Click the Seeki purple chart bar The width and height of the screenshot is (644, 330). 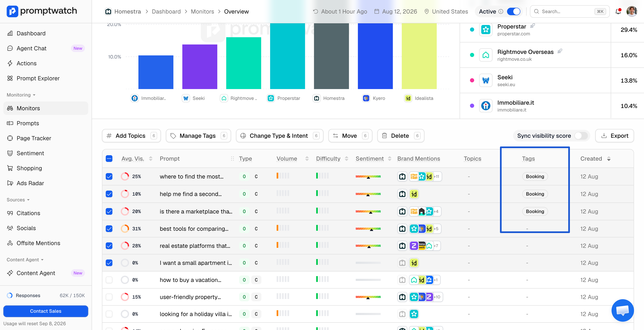pos(200,67)
